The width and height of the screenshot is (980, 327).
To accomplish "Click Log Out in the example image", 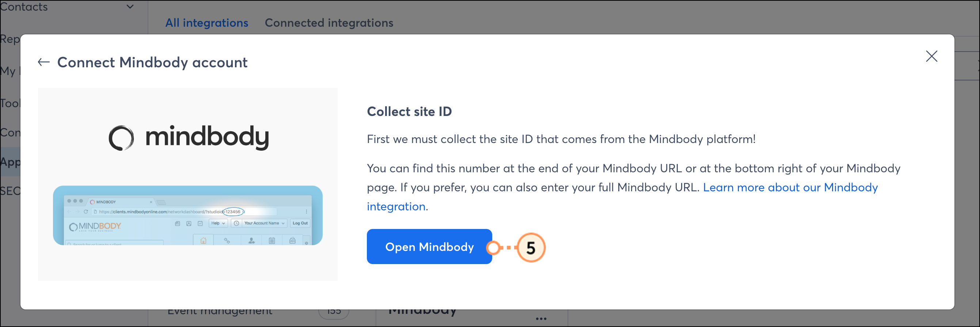I will click(x=300, y=223).
